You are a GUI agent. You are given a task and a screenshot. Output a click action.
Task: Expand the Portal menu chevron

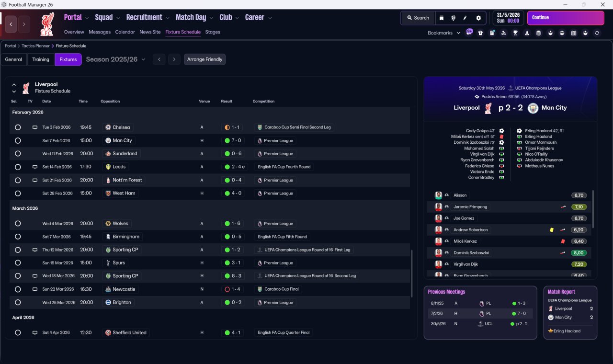[87, 18]
